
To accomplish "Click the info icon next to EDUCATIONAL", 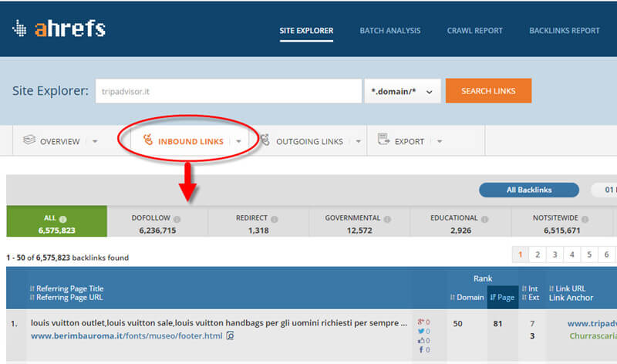I will pos(484,219).
